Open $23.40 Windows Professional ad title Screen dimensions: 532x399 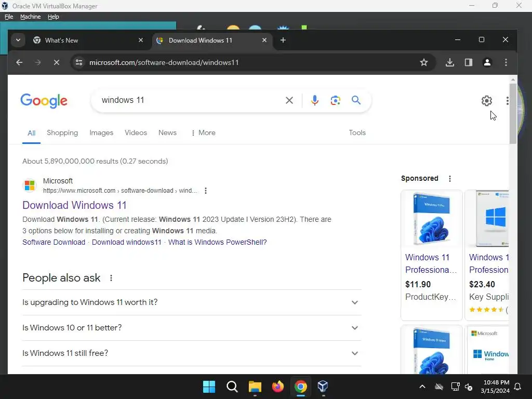[x=489, y=263]
